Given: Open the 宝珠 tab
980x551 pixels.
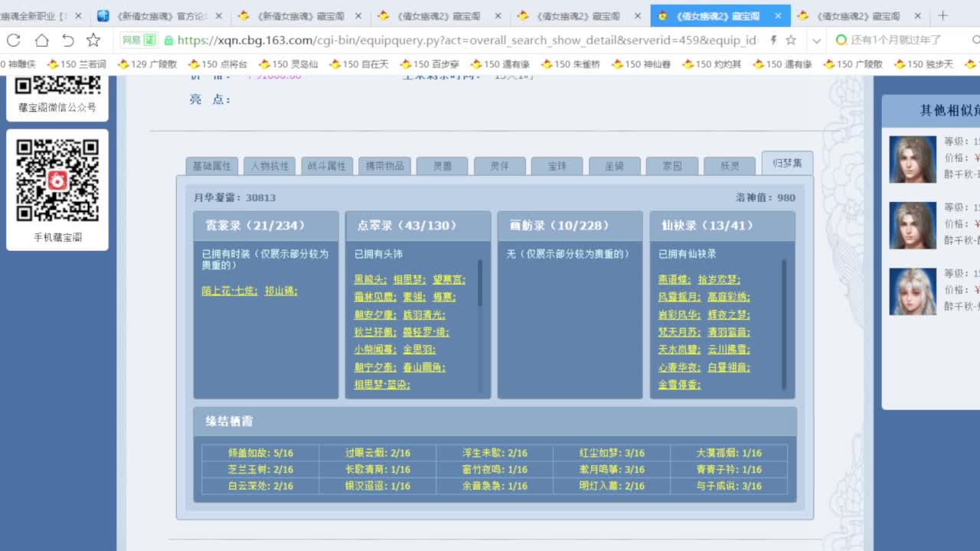Looking at the screenshot, I should click(x=557, y=166).
